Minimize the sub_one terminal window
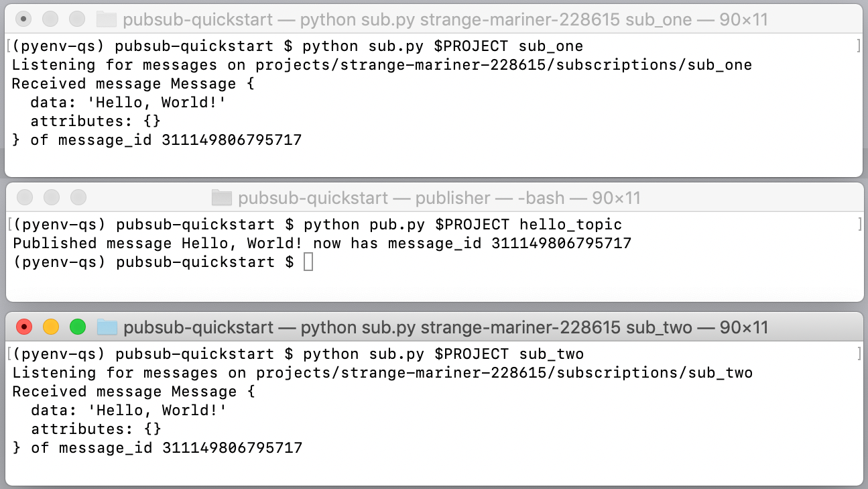The height and width of the screenshot is (489, 868). point(50,19)
